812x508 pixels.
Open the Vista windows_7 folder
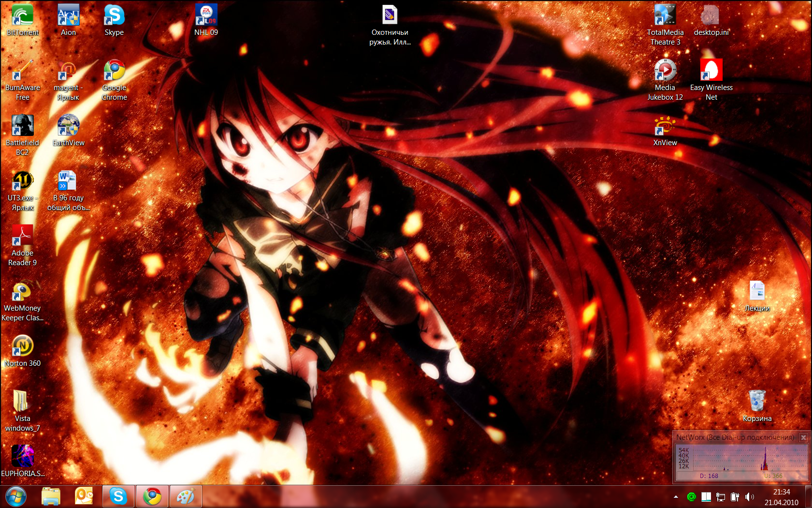(23, 411)
